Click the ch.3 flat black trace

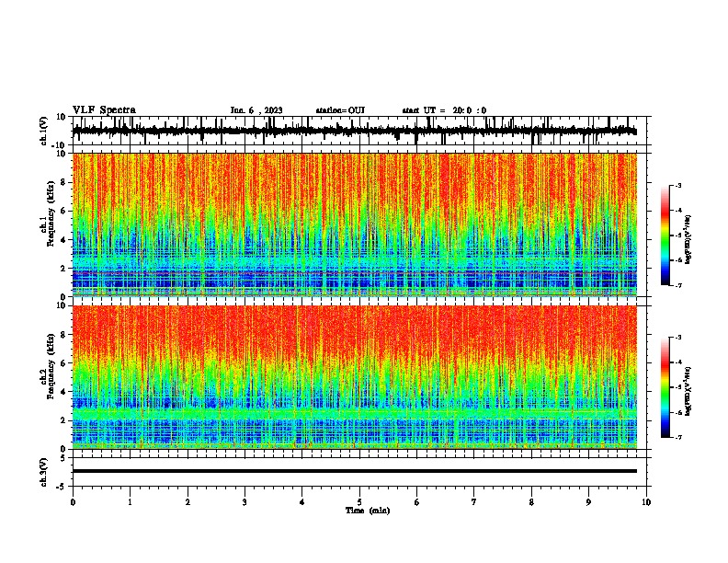point(355,471)
